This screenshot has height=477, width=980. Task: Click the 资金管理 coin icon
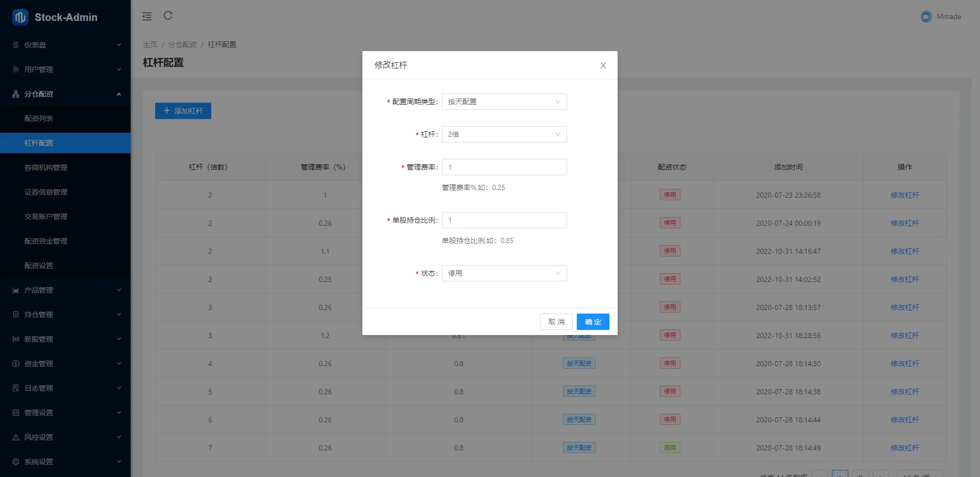tap(16, 364)
